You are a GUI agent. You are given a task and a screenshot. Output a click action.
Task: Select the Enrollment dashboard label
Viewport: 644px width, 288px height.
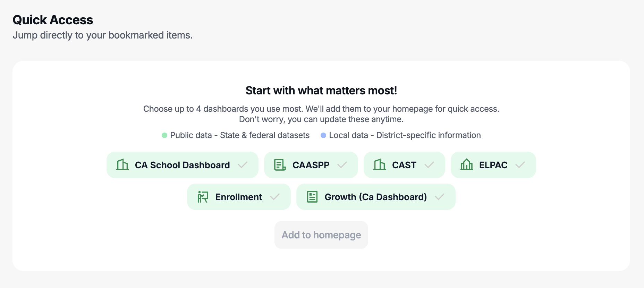(239, 197)
